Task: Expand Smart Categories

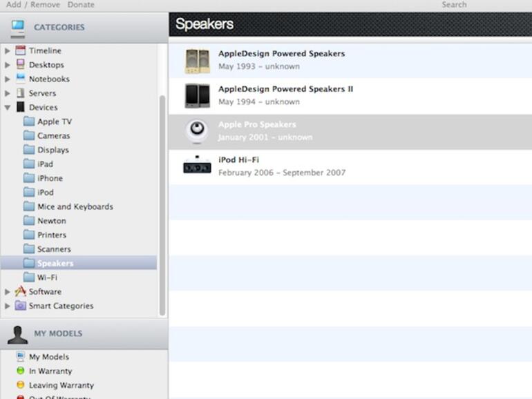Action: point(8,306)
